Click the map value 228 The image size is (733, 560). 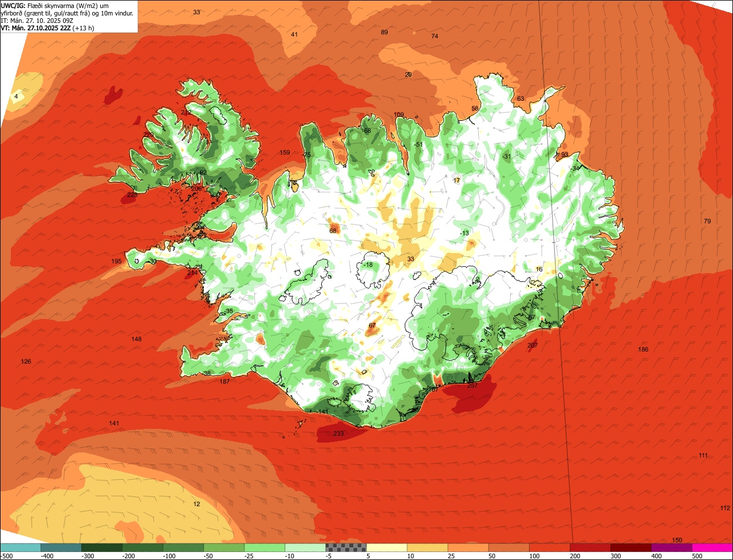pos(132,195)
